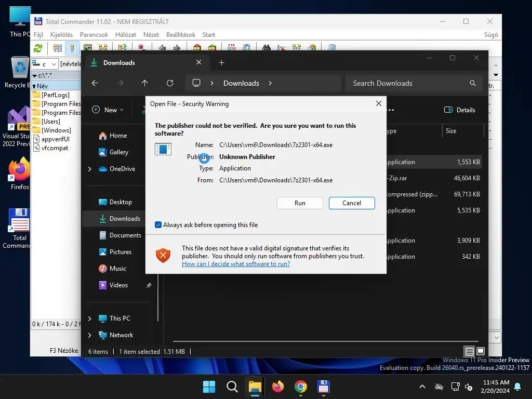Click Total Commander thumbnail view icon
The width and height of the screenshot is (532, 399).
(87, 48)
